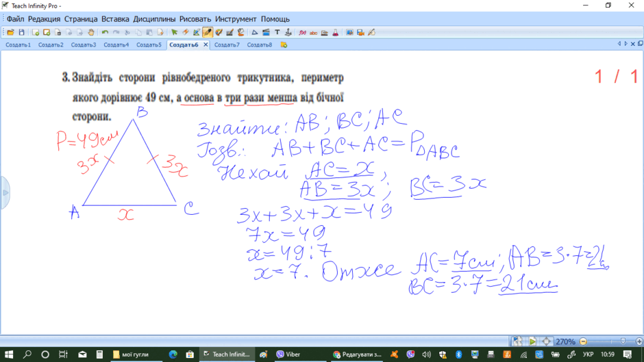Open the notification center icon

tap(627, 354)
